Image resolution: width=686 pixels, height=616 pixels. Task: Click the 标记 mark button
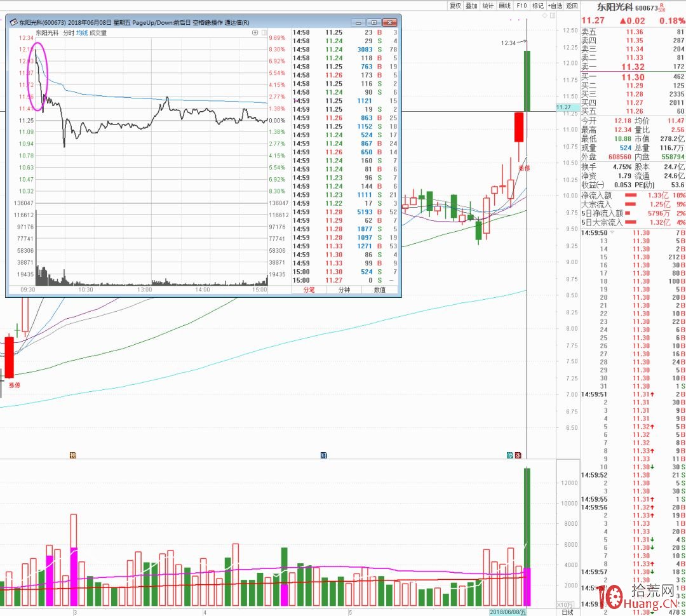[538, 6]
